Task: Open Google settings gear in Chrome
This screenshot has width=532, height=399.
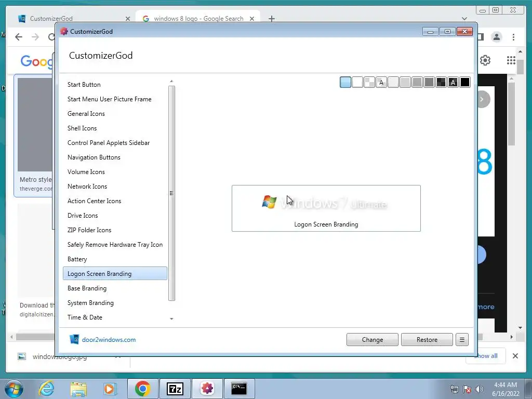Action: tap(485, 60)
